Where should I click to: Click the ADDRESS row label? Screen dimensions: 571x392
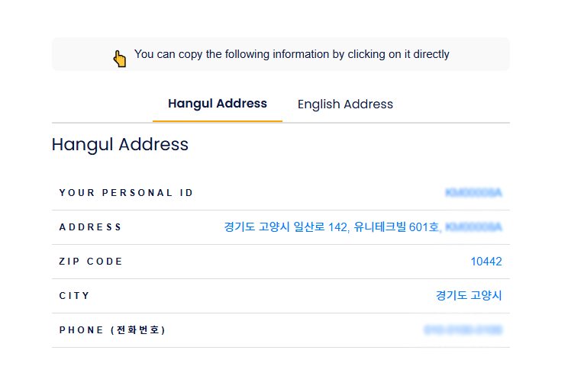pos(90,227)
